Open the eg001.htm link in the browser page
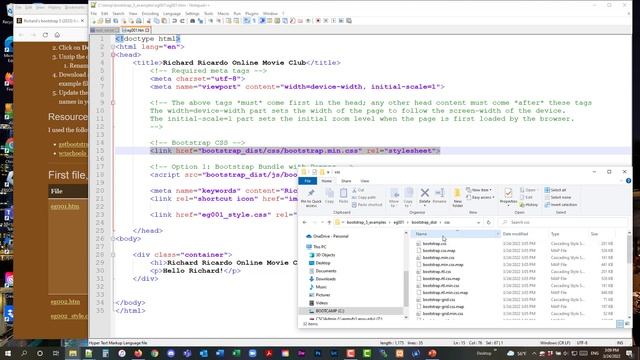Viewport: 640px width, 360px height. pyautogui.click(x=65, y=207)
